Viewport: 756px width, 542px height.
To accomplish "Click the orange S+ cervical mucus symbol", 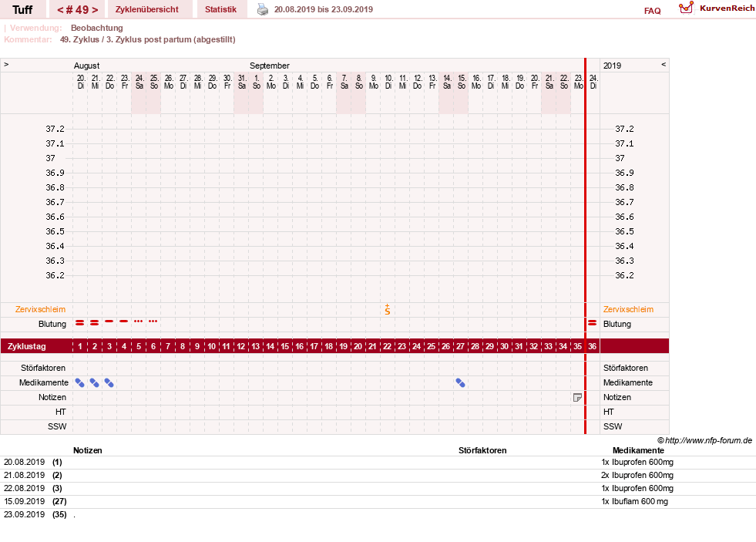I will [x=388, y=310].
